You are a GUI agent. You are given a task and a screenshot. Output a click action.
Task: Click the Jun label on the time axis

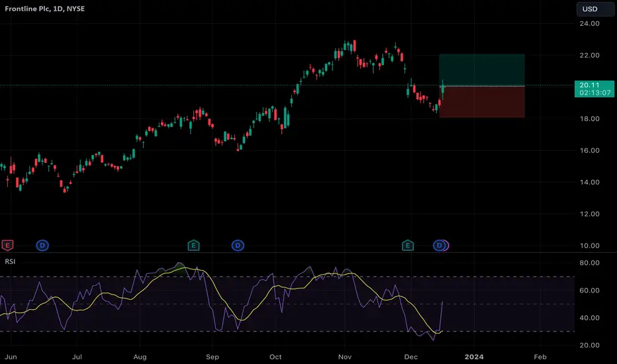[x=11, y=357]
